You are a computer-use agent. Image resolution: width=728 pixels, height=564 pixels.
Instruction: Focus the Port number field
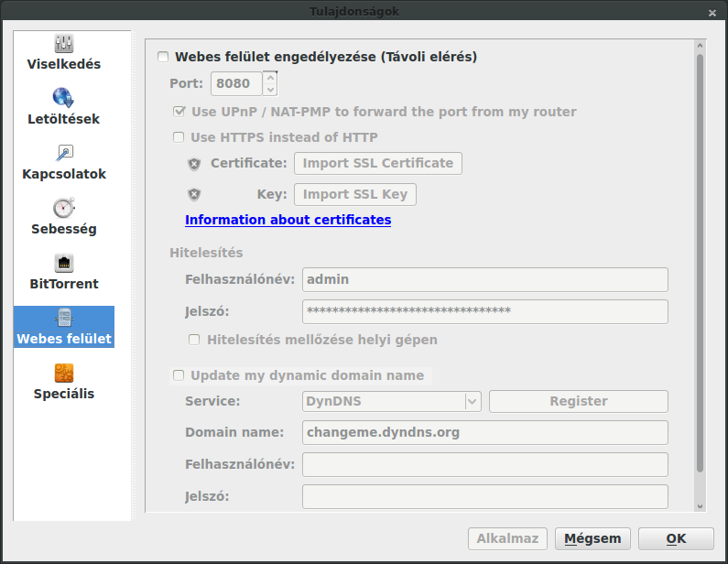236,83
